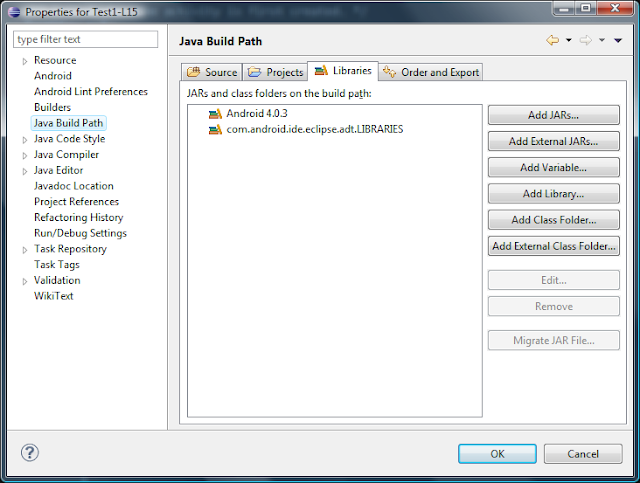
Task: Expand the Validation node
Action: (x=25, y=281)
